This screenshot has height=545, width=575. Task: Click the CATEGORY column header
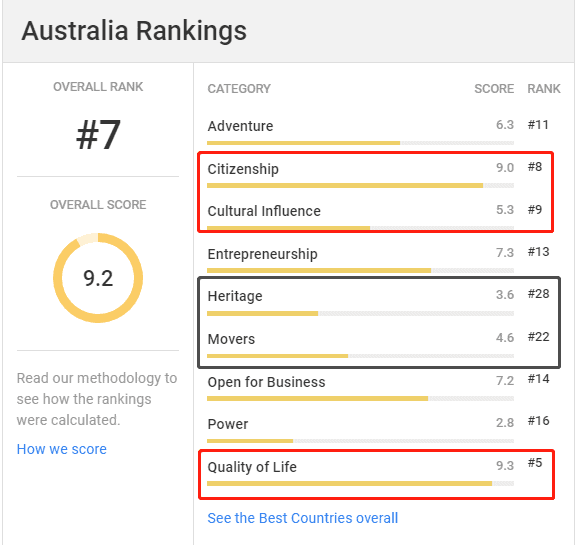(239, 89)
